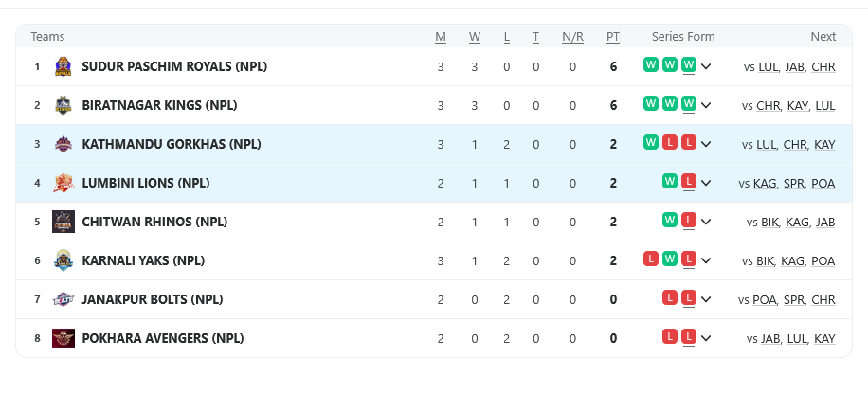Click the Janakpur Bolts team logo
Image resolution: width=868 pixels, height=393 pixels.
63,299
